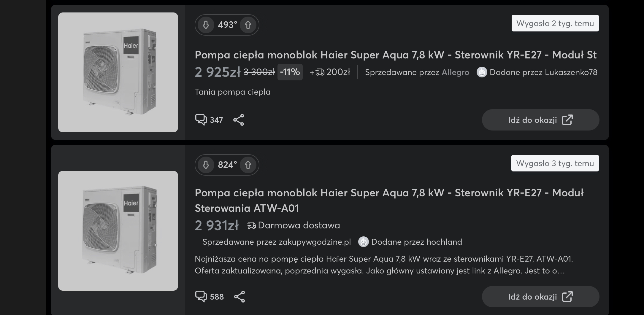644x315 pixels.
Task: Downvote the 493° heat pump deal
Action: coord(206,25)
